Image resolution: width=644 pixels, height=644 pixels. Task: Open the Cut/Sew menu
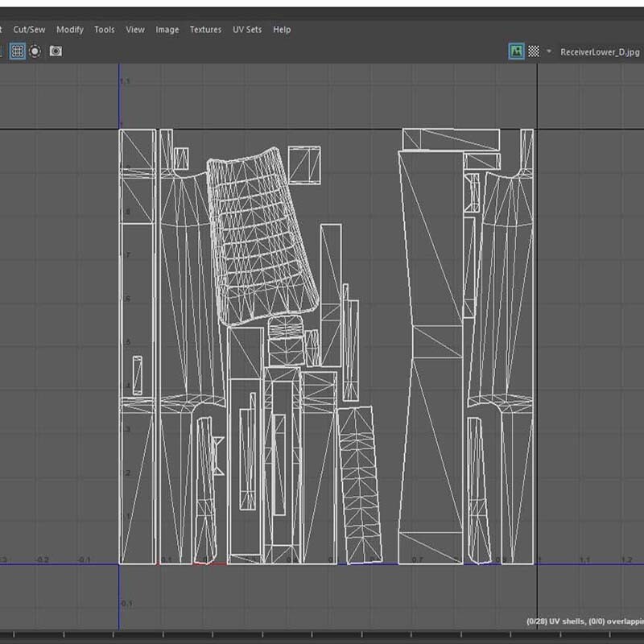(x=29, y=30)
